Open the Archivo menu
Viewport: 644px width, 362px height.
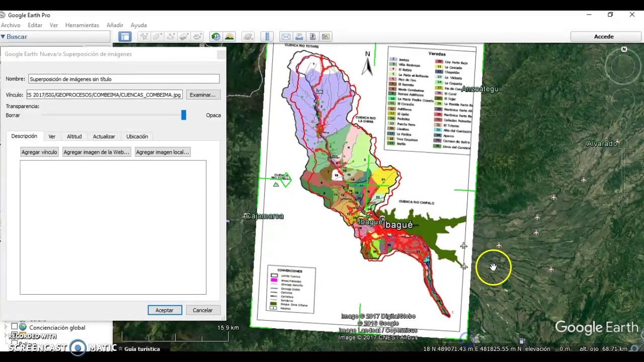coord(11,25)
